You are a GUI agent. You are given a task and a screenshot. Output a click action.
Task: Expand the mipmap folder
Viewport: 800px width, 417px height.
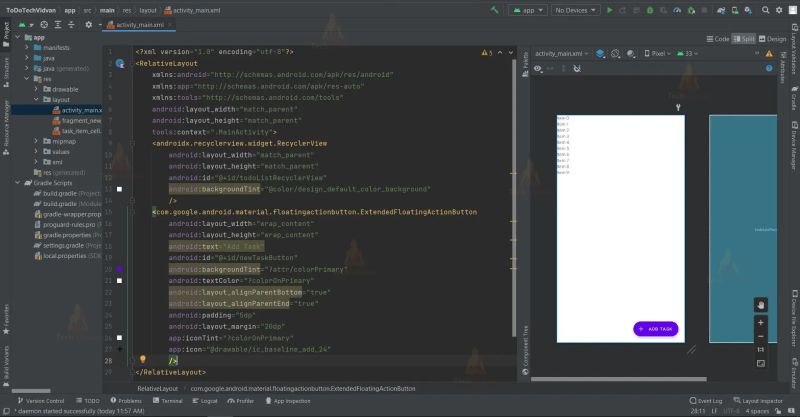point(36,141)
